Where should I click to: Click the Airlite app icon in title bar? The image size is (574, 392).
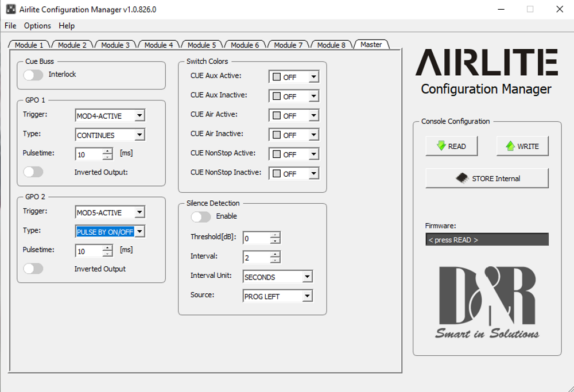[x=10, y=9]
